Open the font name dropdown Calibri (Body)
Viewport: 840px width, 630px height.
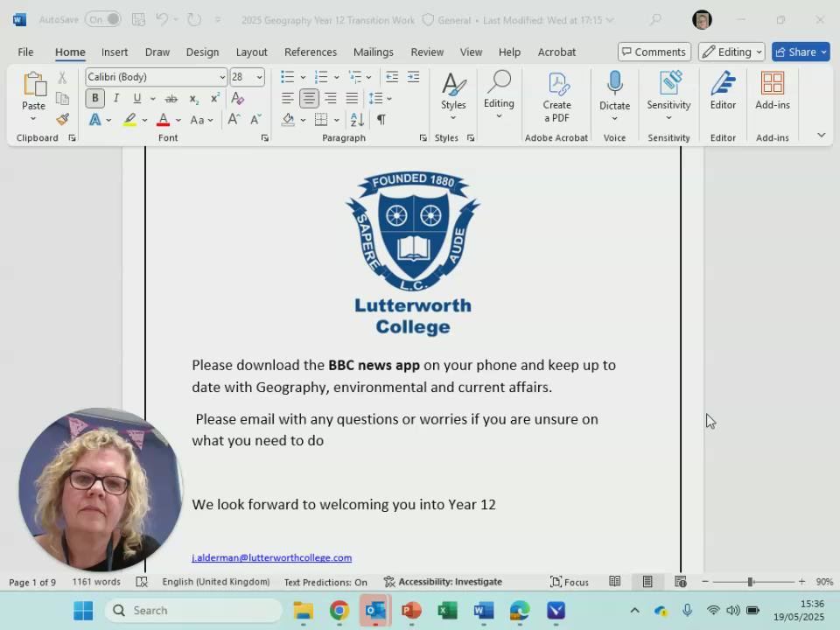[221, 77]
